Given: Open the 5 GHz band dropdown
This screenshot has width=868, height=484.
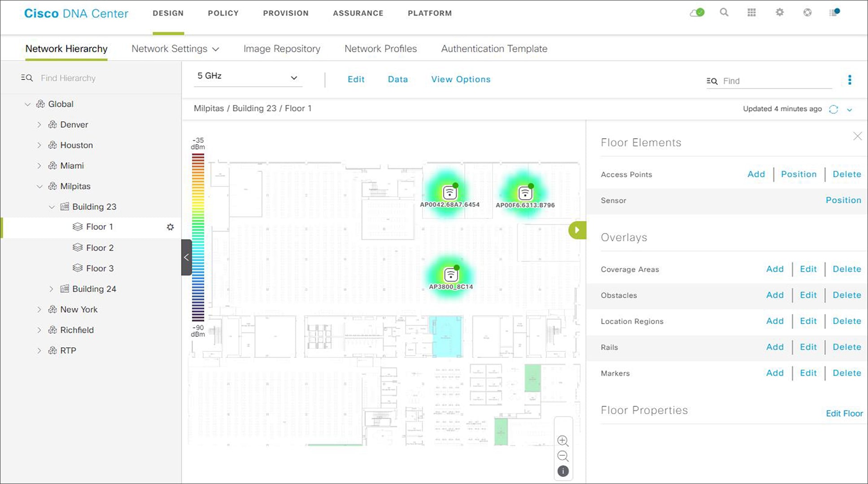Looking at the screenshot, I should click(x=248, y=77).
